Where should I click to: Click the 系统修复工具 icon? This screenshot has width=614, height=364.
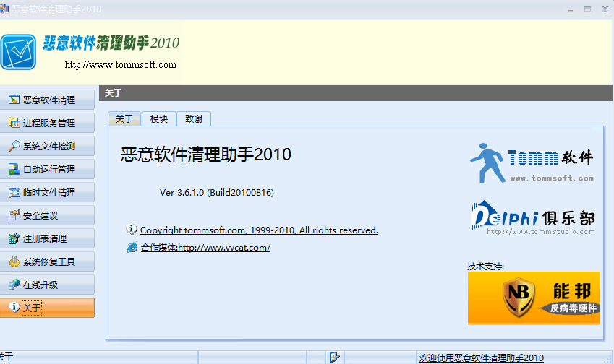click(x=14, y=261)
